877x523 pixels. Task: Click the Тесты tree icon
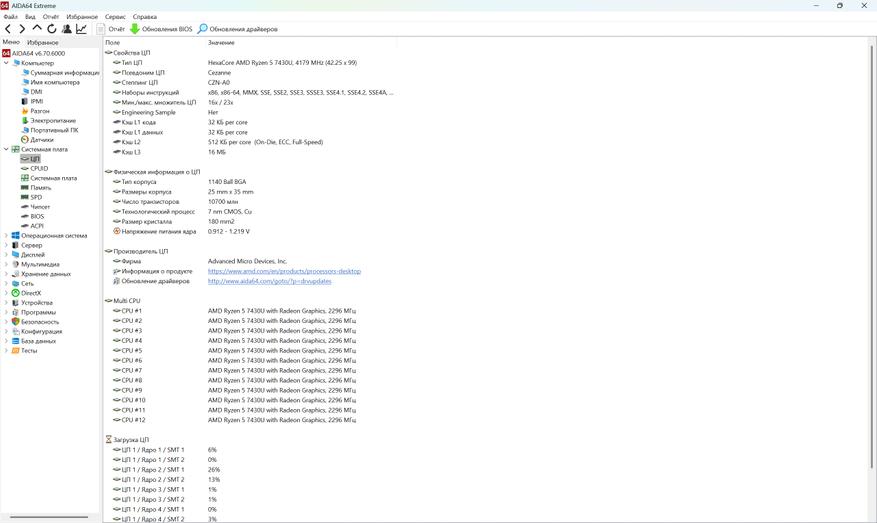tap(16, 351)
